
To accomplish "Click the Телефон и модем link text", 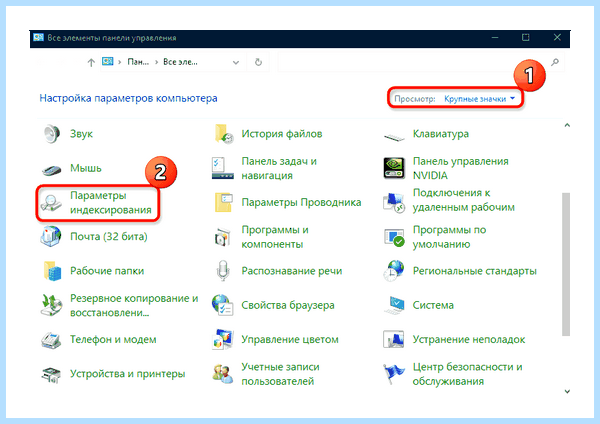I will click(113, 339).
